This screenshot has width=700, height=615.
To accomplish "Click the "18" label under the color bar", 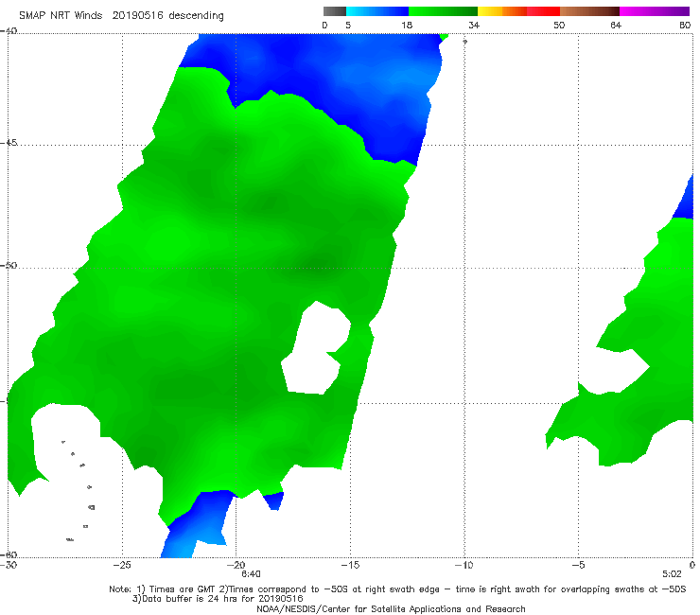I will point(407,25).
